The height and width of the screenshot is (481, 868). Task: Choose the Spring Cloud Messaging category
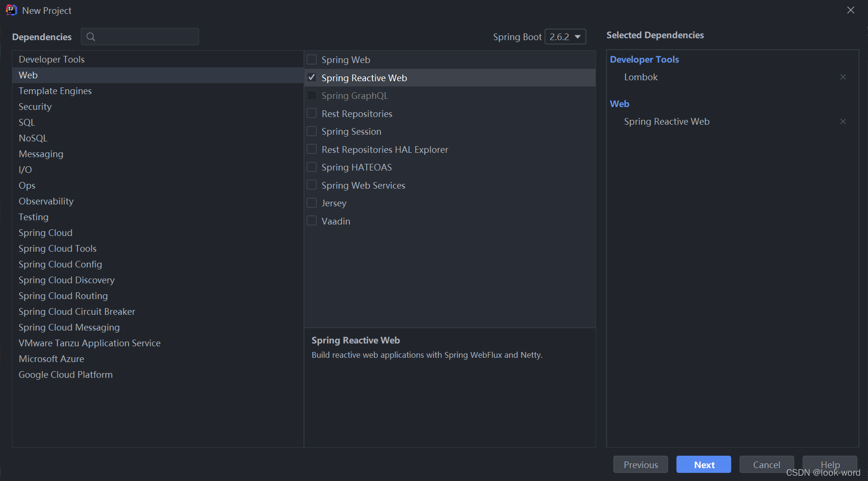pyautogui.click(x=158, y=327)
